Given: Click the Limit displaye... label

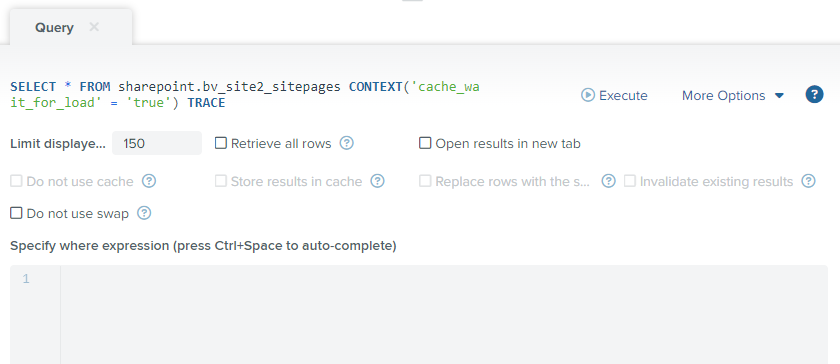Looking at the screenshot, I should pyautogui.click(x=58, y=144).
